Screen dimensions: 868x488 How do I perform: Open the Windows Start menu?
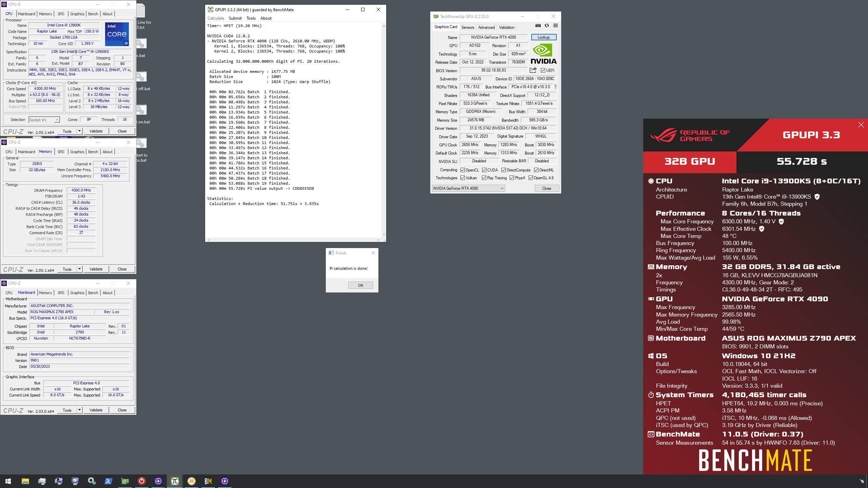pyautogui.click(x=8, y=481)
